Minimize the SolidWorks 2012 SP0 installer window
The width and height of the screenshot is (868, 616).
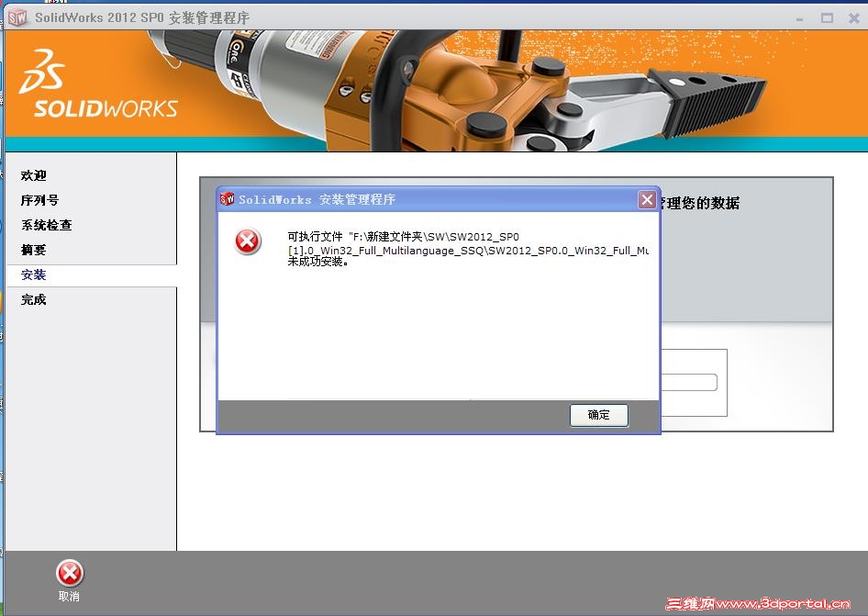799,19
